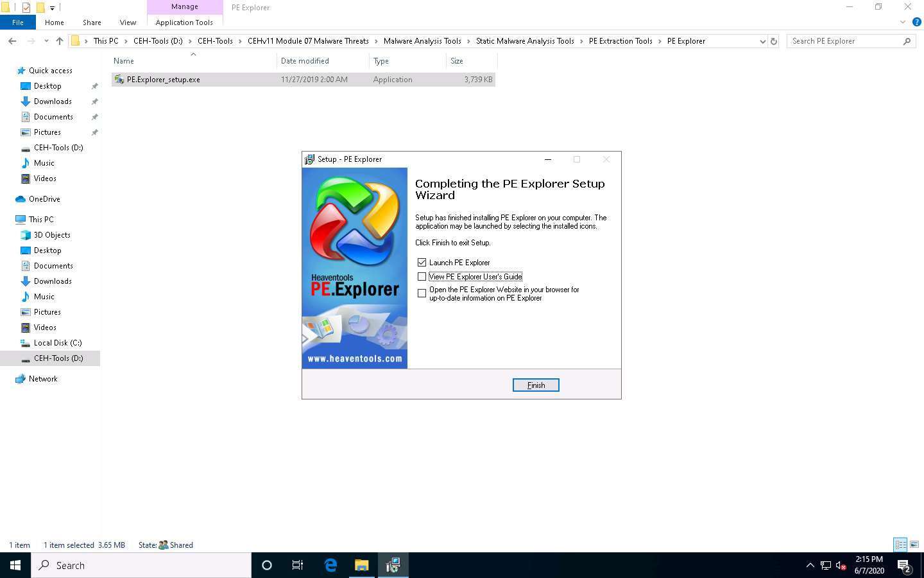
Task: Open the File menu in Explorer
Action: (18, 22)
